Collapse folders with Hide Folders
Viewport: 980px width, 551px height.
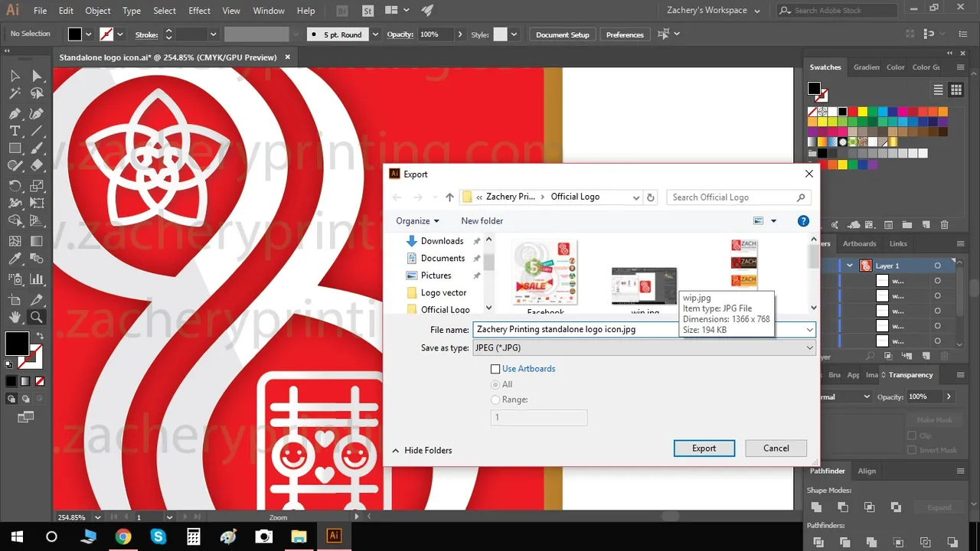pos(423,451)
